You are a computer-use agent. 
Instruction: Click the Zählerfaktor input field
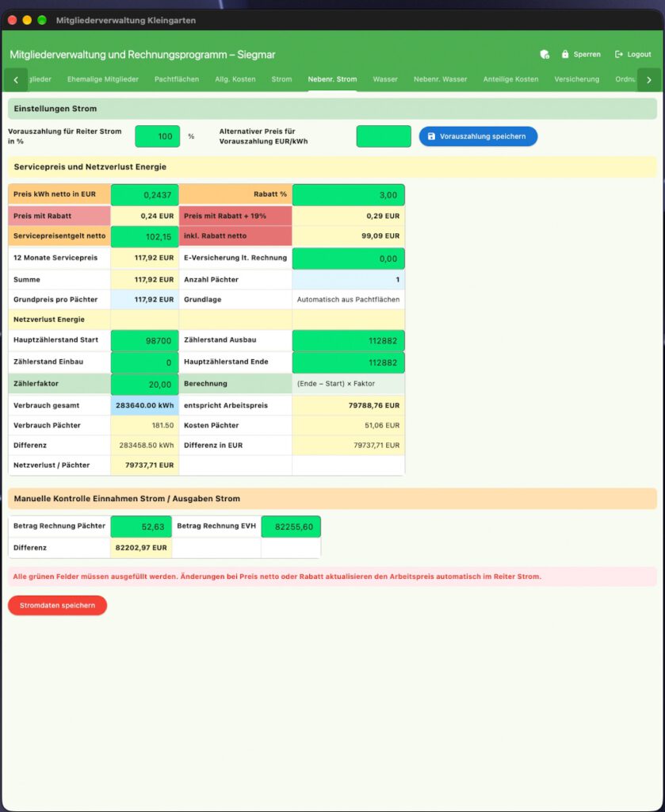point(145,385)
